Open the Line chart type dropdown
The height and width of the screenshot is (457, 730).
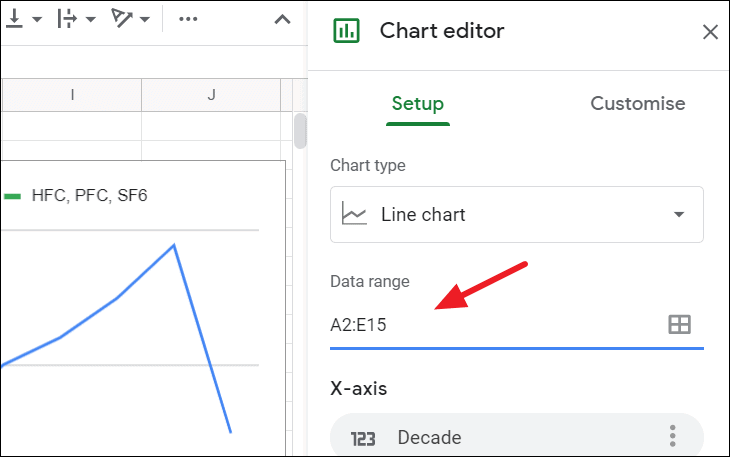point(517,215)
